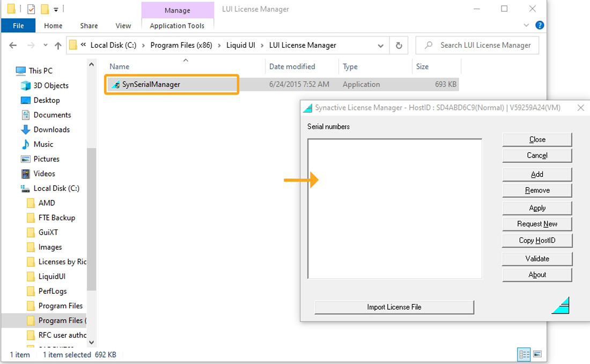Click the Synactive logo in dialog corner
The height and width of the screenshot is (364, 590).
point(560,305)
